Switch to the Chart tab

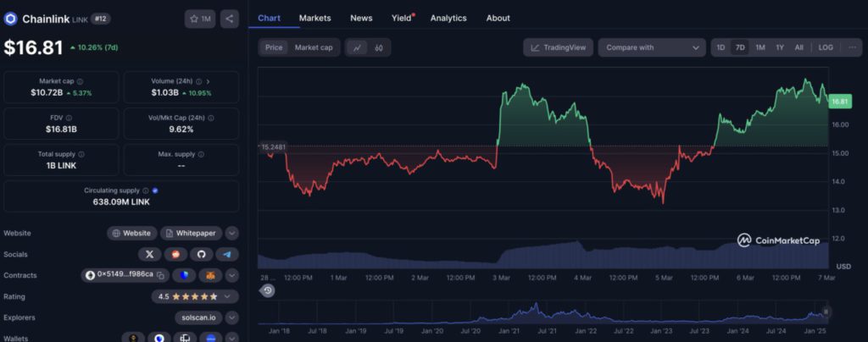[x=269, y=19]
